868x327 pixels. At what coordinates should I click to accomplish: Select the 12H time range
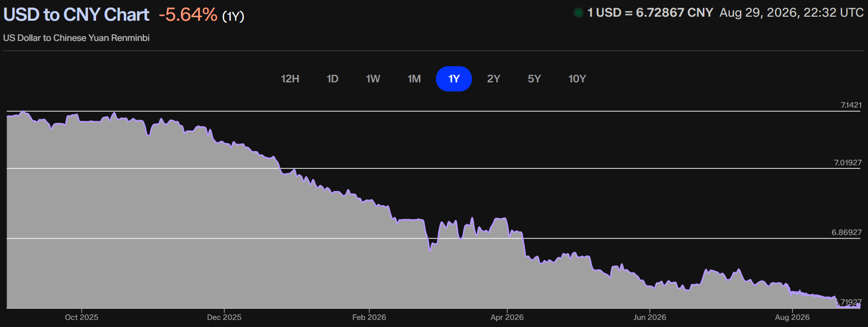pyautogui.click(x=290, y=79)
